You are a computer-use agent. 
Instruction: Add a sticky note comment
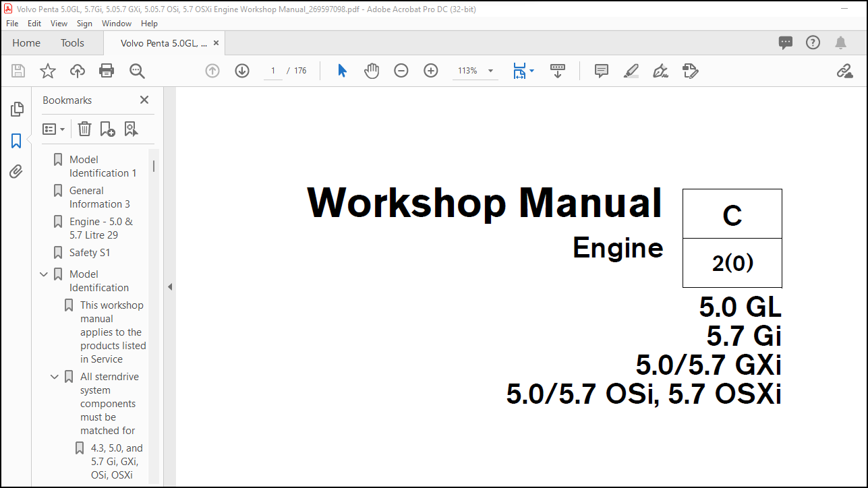[x=602, y=71]
